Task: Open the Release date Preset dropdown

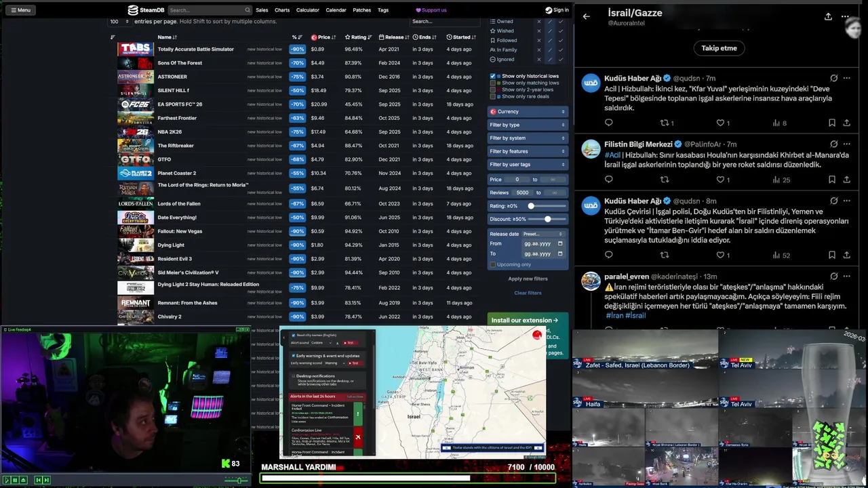Action: pos(542,234)
